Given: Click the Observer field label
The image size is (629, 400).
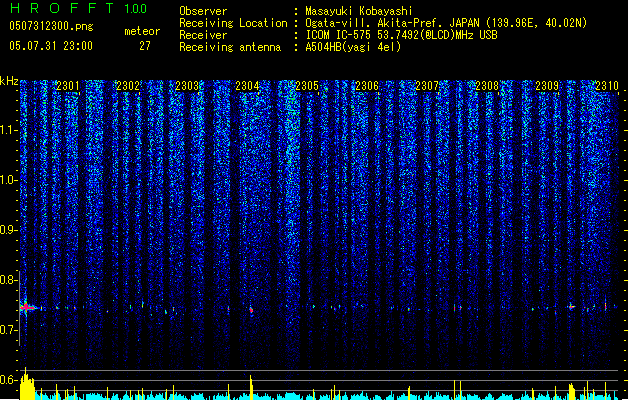Looking at the screenshot, I should [x=203, y=11].
